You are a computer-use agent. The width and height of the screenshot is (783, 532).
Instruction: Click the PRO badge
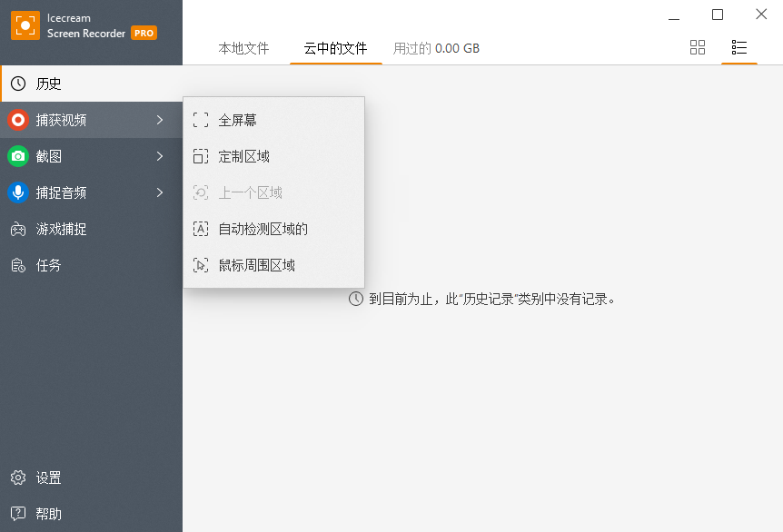tap(144, 32)
